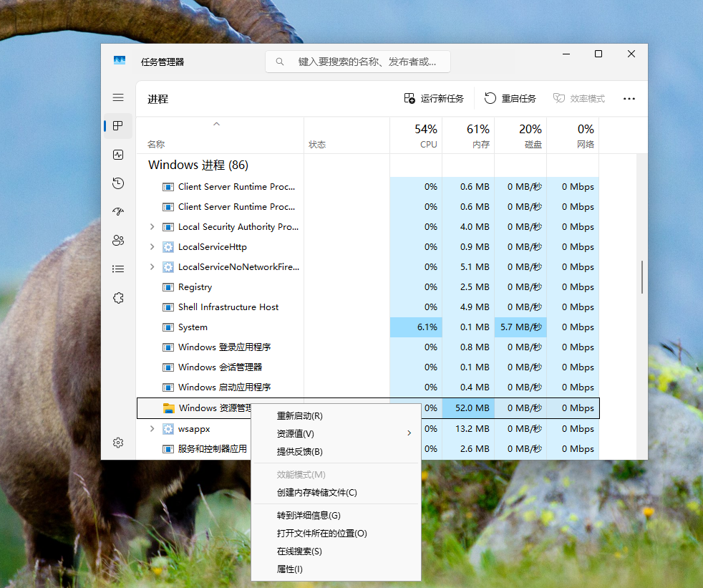Sort by the 名称 column header
This screenshot has width=703, height=588.
point(220,135)
